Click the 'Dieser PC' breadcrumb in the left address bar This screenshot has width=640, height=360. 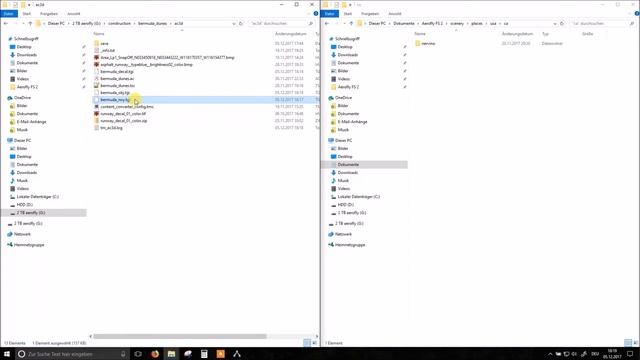(x=56, y=24)
